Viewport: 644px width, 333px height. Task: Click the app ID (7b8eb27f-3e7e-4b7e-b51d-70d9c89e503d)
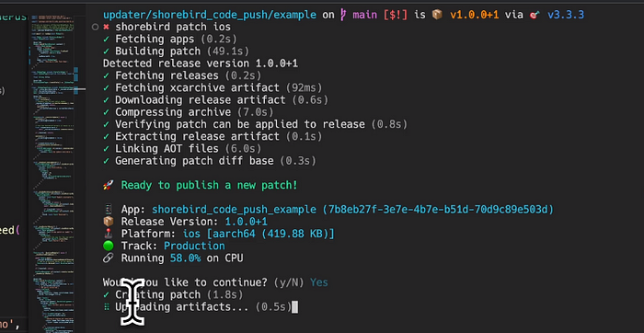[x=439, y=210]
